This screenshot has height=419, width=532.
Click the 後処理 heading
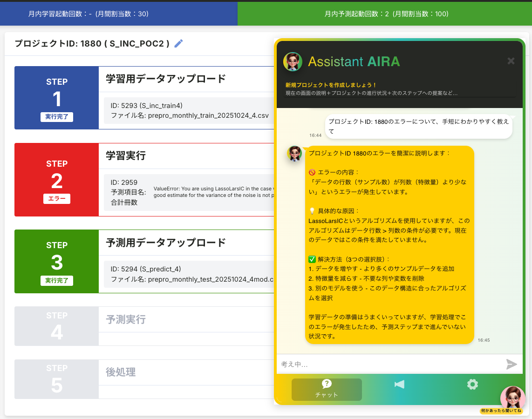(x=121, y=372)
